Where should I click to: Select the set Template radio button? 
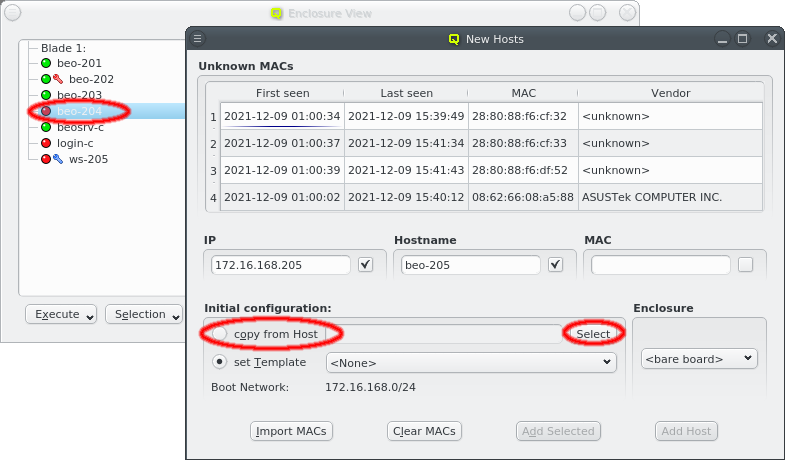click(x=219, y=362)
